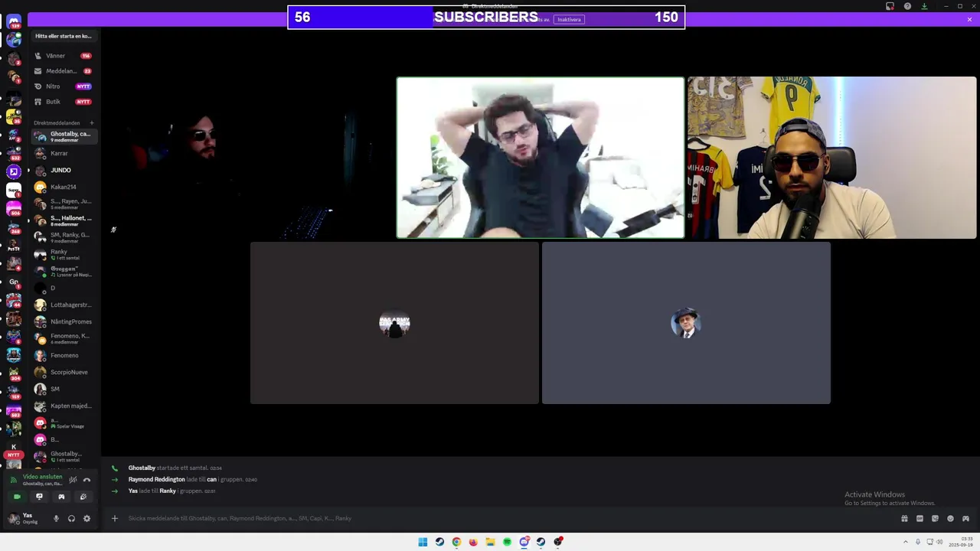Add an attachment with the plus button
Image resolution: width=980 pixels, height=551 pixels.
click(115, 518)
